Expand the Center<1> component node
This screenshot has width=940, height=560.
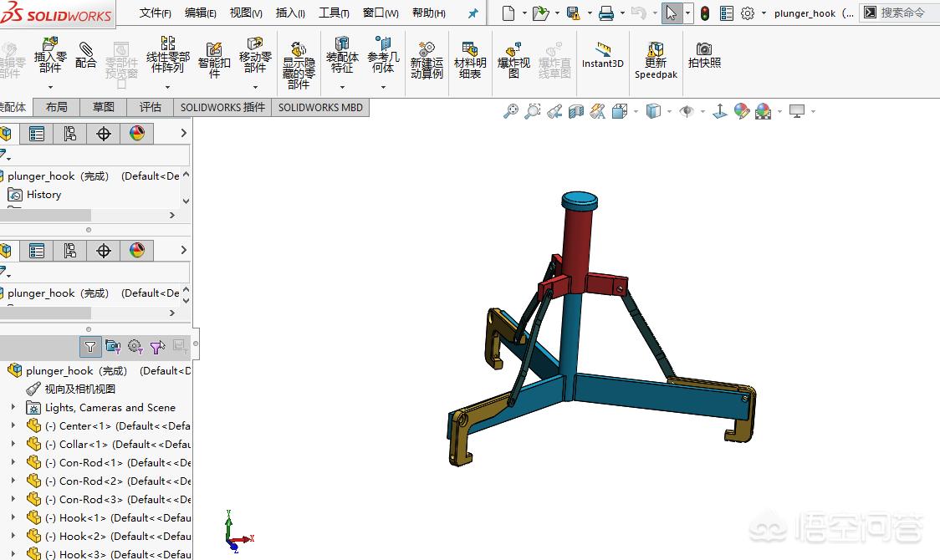(13, 425)
